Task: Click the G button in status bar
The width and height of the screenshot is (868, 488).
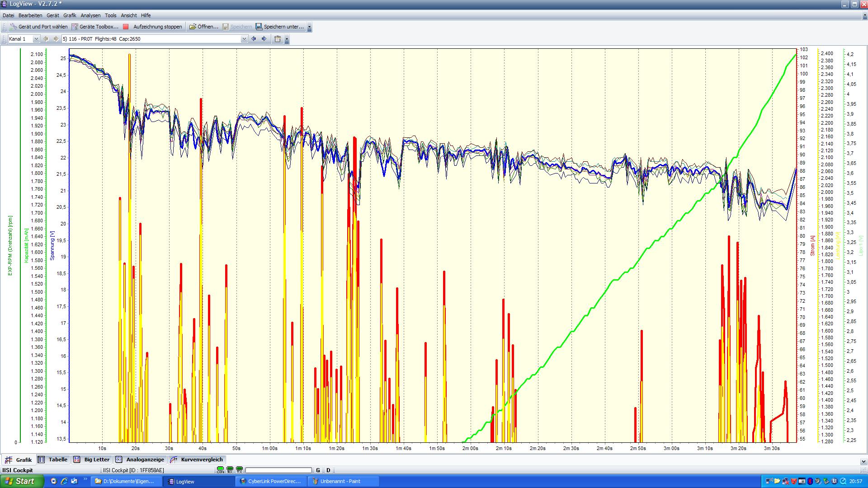Action: point(318,470)
